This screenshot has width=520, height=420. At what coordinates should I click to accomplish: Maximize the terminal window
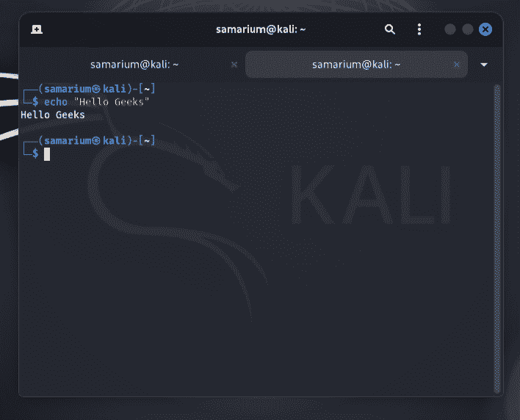point(467,29)
